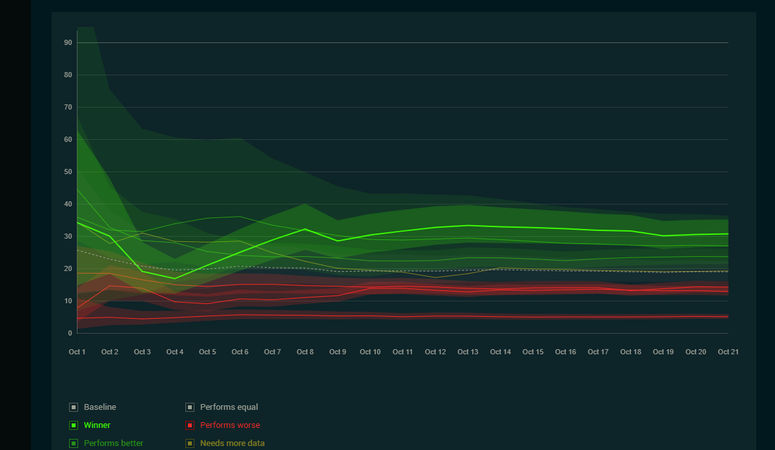Image resolution: width=775 pixels, height=450 pixels.
Task: Click the 60 y-axis value
Action: click(68, 139)
